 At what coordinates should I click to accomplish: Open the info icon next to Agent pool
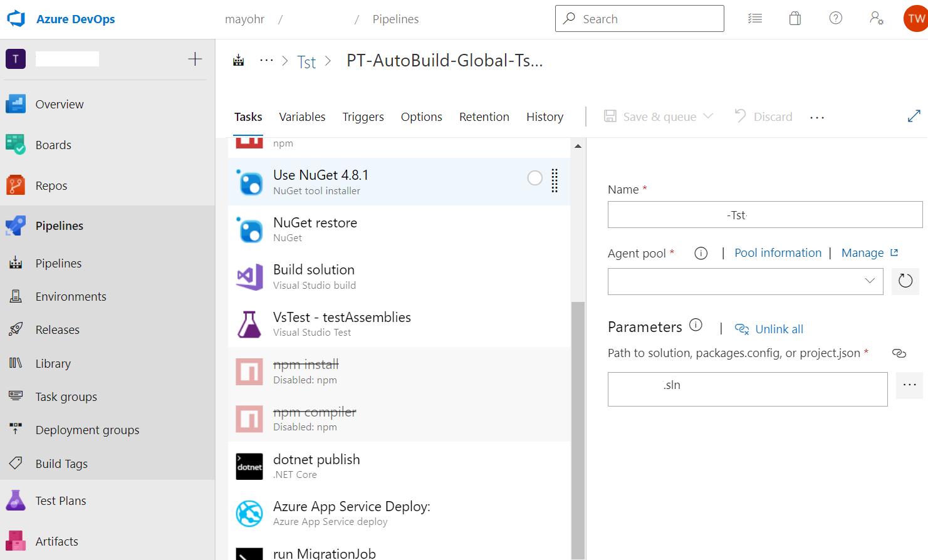click(701, 253)
